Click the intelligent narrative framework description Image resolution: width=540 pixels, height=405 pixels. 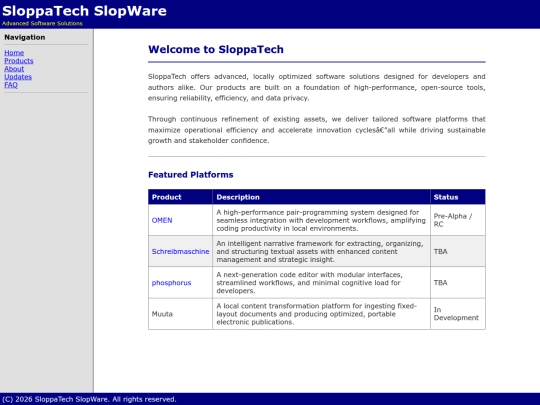pos(321,251)
